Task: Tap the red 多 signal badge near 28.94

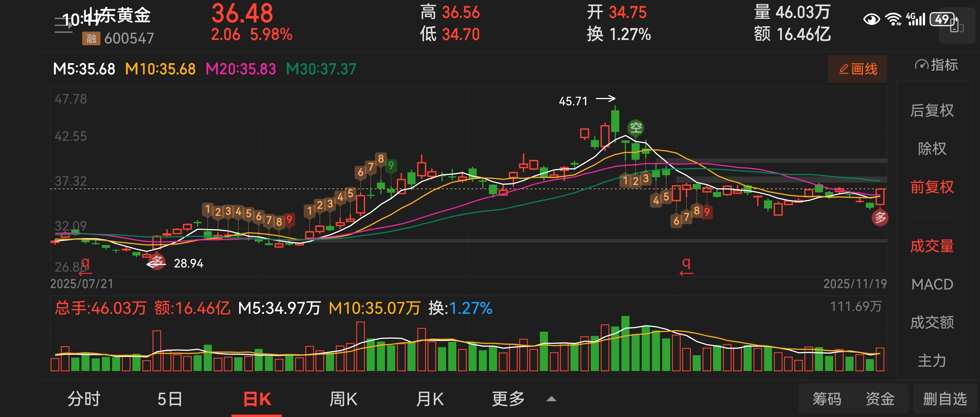Action: click(x=157, y=262)
